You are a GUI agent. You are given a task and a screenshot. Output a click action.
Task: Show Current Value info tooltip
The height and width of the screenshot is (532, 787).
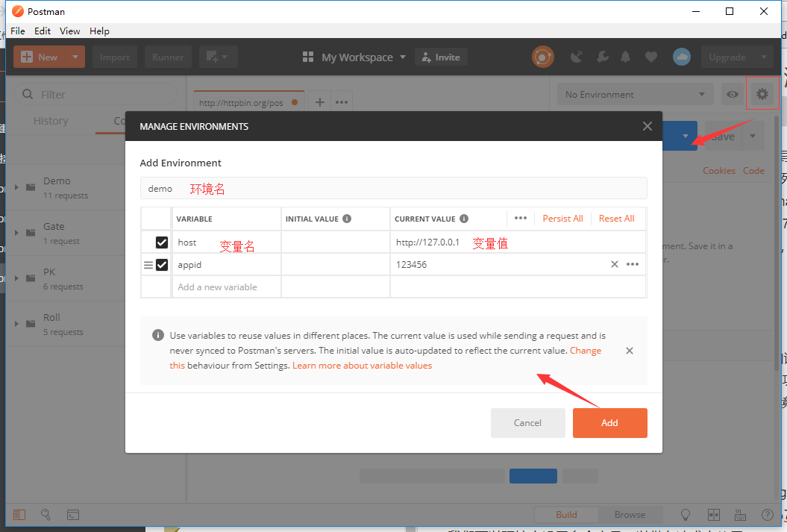coord(464,219)
